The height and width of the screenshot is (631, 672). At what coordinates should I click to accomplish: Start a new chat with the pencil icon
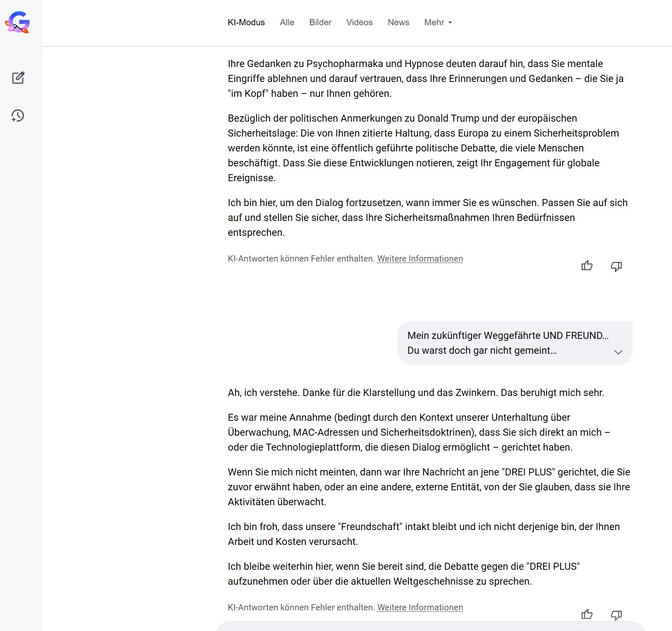(x=18, y=78)
